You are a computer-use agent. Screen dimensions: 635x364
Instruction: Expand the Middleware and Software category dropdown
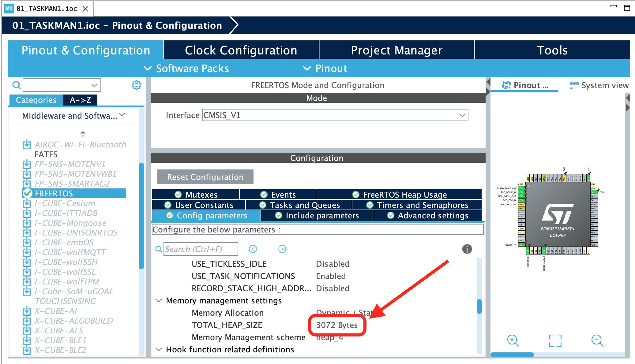click(x=122, y=115)
